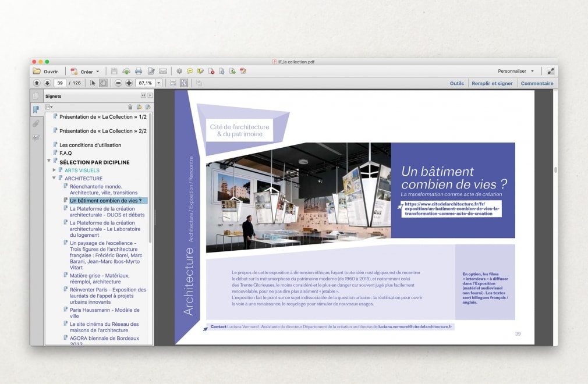Click the sticky note comment icon
The height and width of the screenshot is (384, 588).
pyautogui.click(x=190, y=71)
